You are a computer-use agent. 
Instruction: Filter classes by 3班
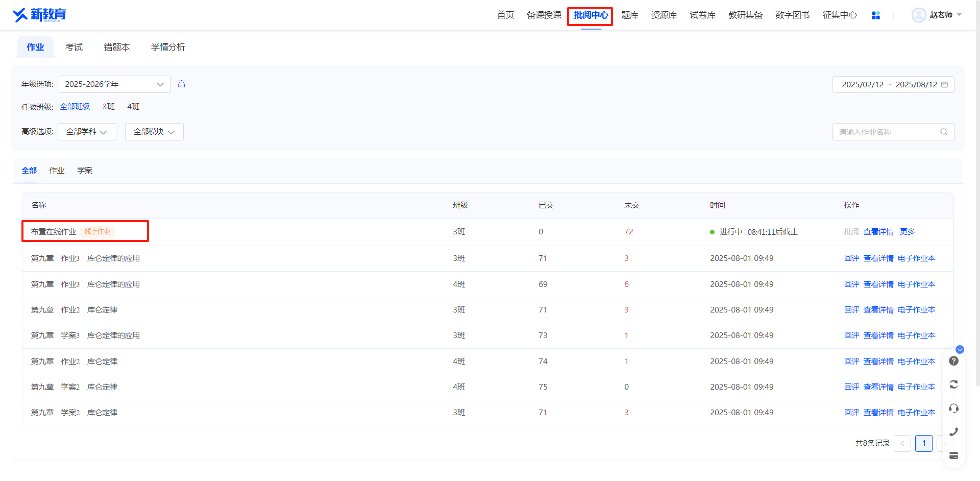click(x=109, y=107)
